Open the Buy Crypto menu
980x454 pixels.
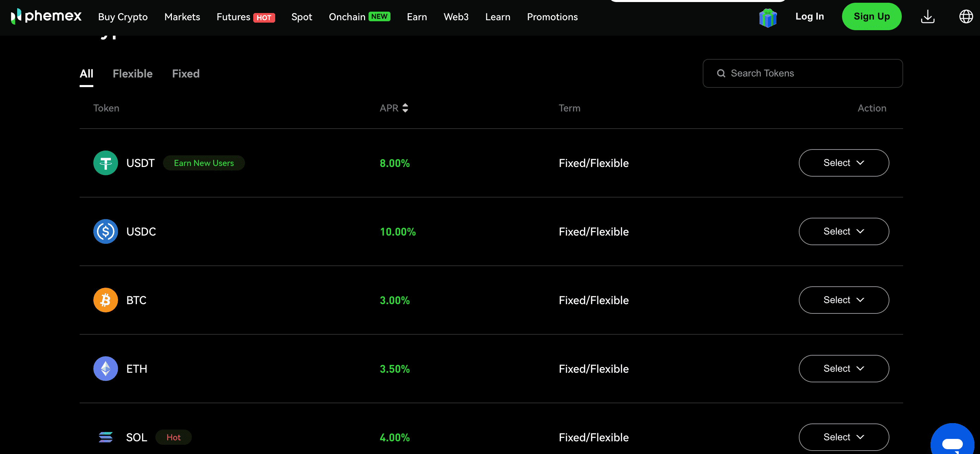123,17
